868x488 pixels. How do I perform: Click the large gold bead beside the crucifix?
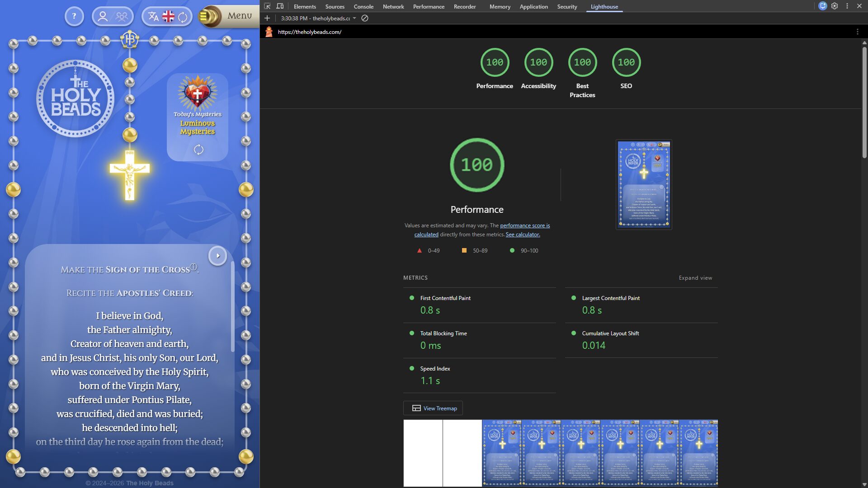(130, 135)
